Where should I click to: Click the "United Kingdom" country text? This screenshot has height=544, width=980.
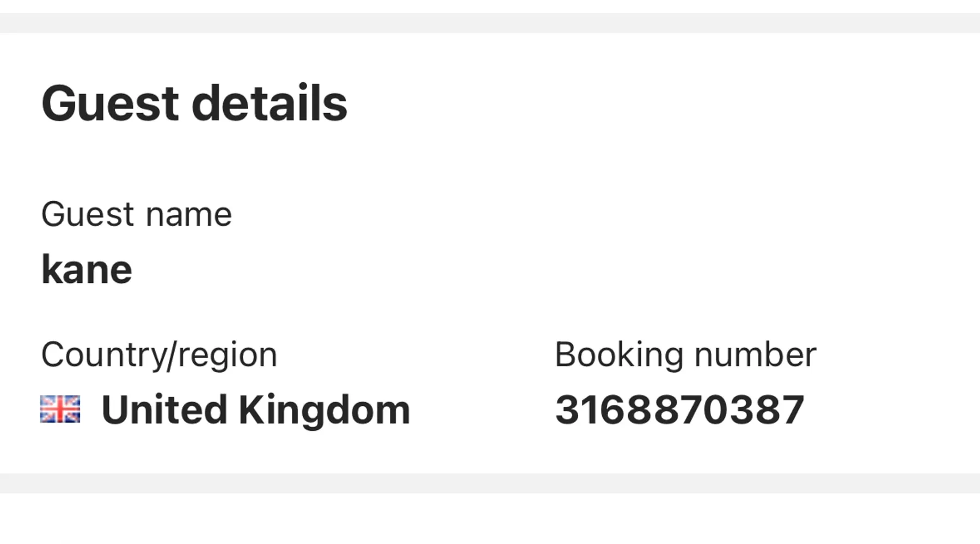tap(255, 410)
